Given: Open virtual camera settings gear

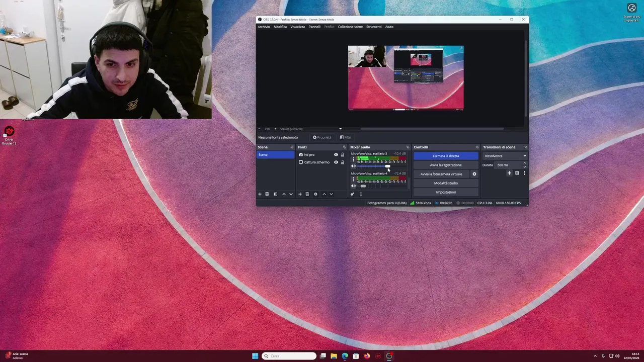Looking at the screenshot, I should (474, 174).
